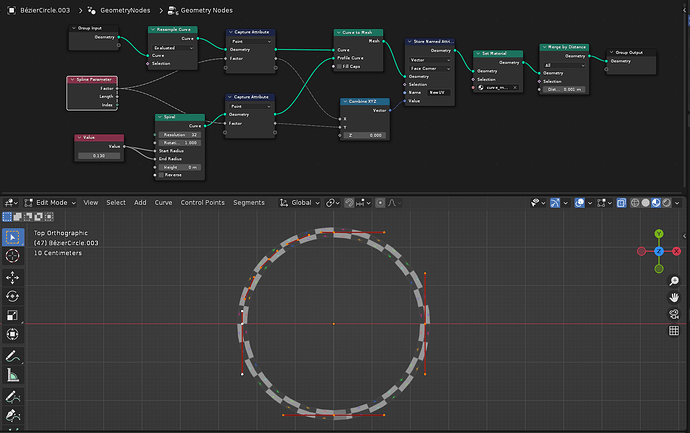
Task: Toggle X-ray mode
Action: (621, 203)
